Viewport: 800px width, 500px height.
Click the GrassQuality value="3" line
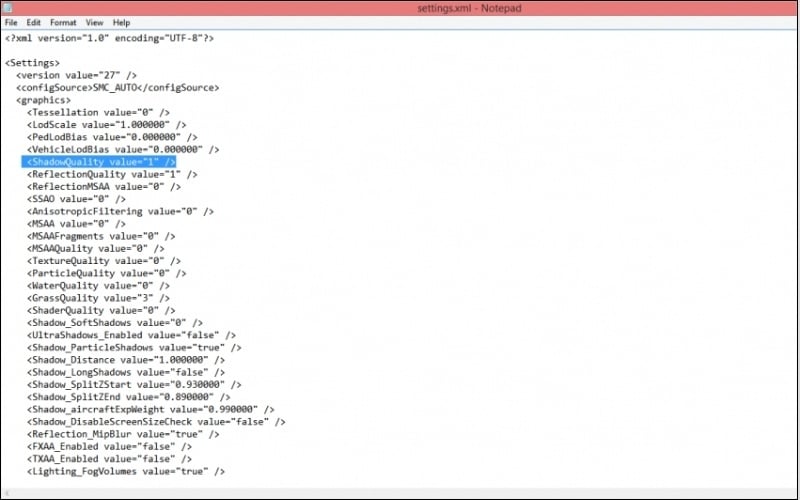click(x=98, y=298)
